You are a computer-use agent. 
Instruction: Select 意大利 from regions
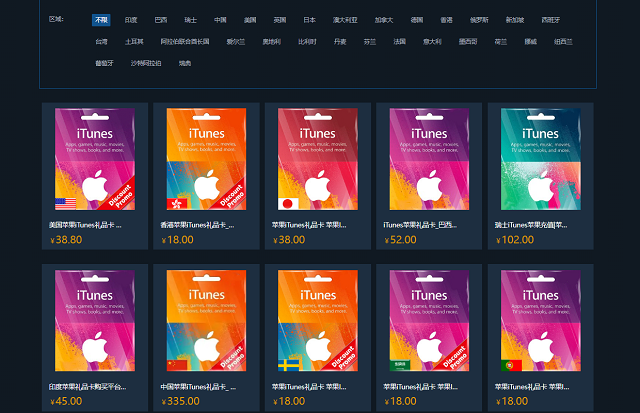click(432, 42)
